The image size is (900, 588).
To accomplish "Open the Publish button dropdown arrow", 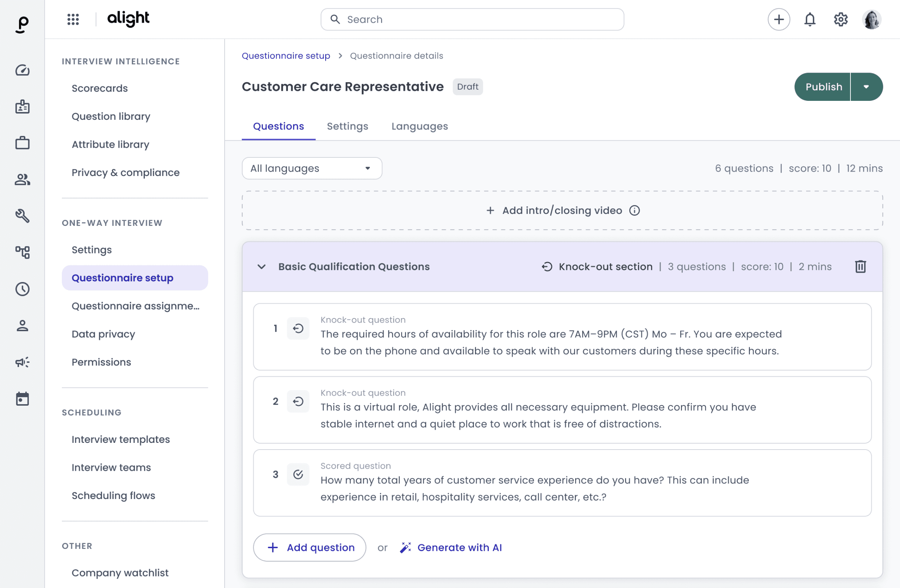I will click(866, 87).
